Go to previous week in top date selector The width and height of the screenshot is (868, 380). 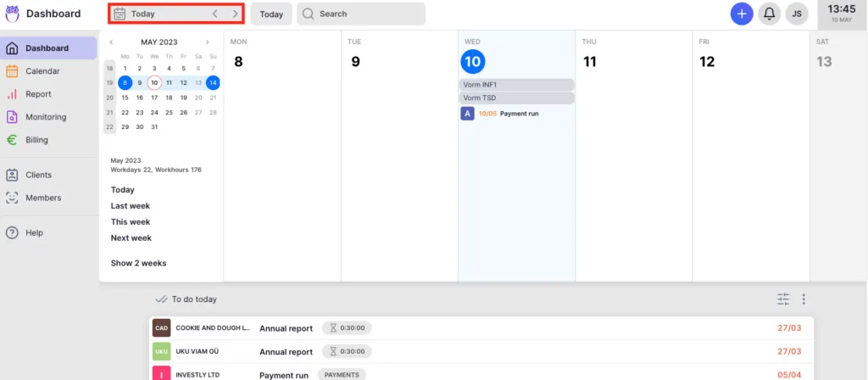215,14
